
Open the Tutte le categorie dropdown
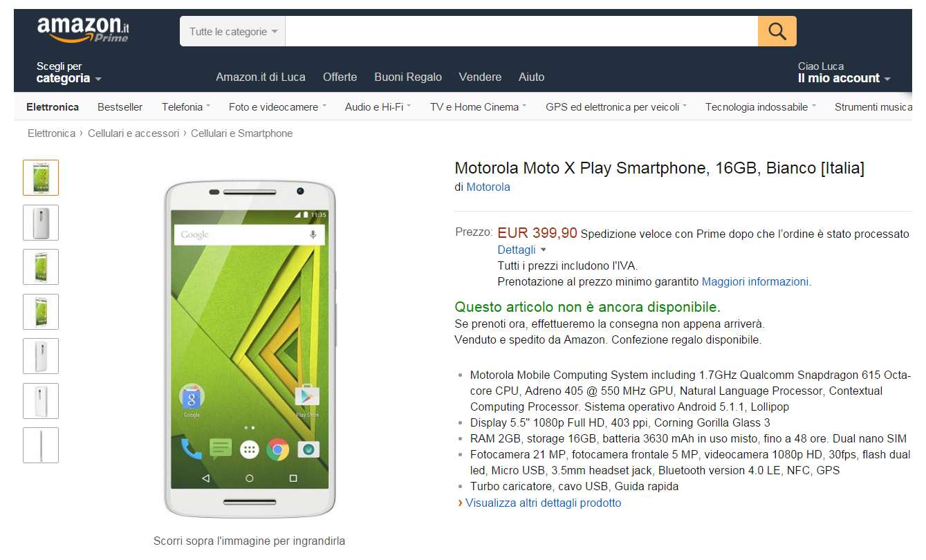pos(233,31)
